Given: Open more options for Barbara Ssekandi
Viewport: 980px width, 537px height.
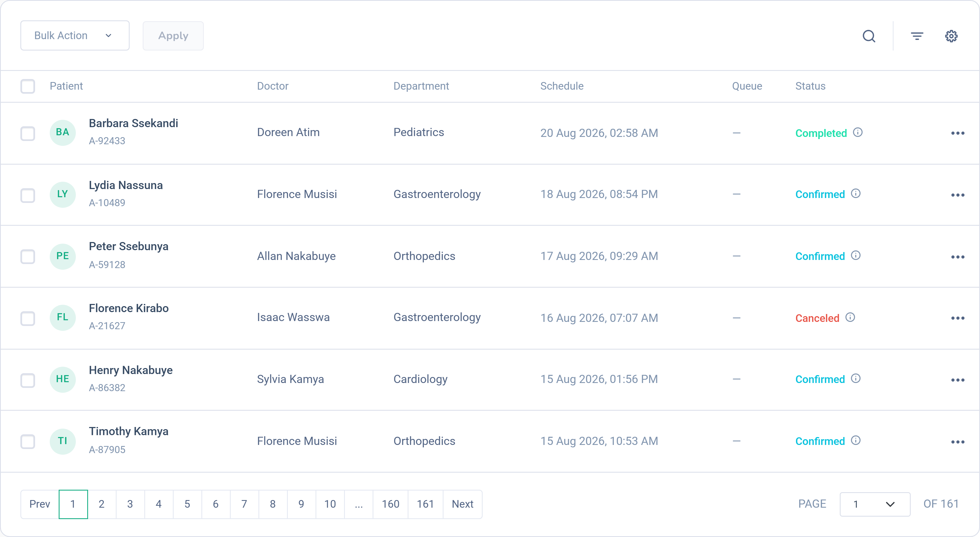Looking at the screenshot, I should coord(957,133).
